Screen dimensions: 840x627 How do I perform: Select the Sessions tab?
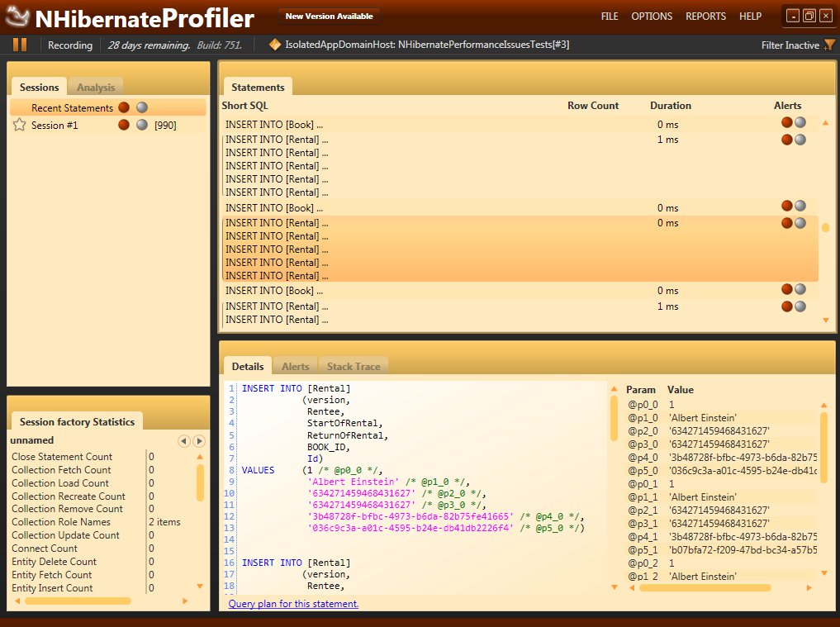click(39, 87)
